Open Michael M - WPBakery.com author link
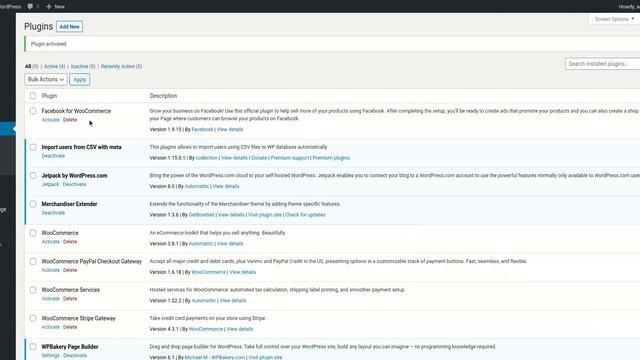The image size is (640, 360). [215, 358]
